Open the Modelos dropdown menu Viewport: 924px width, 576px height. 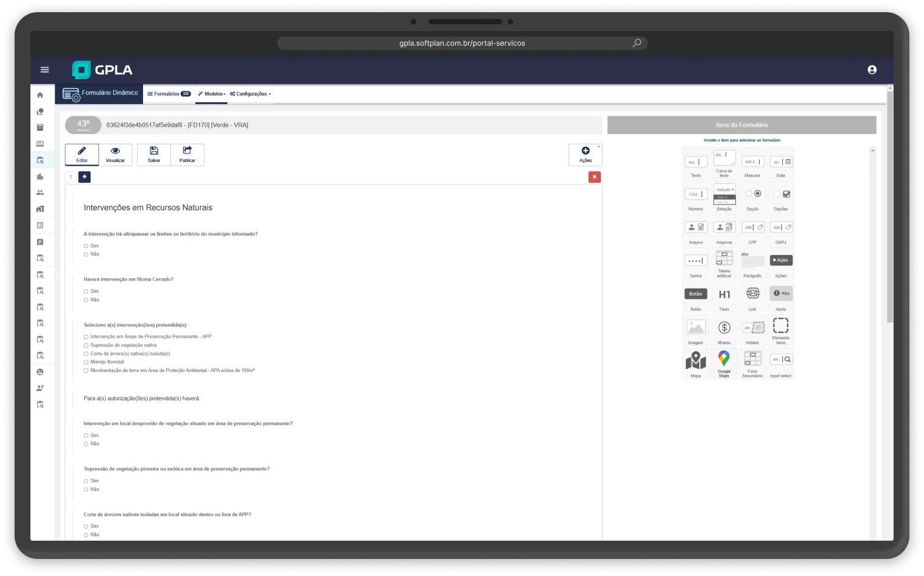pyautogui.click(x=212, y=94)
